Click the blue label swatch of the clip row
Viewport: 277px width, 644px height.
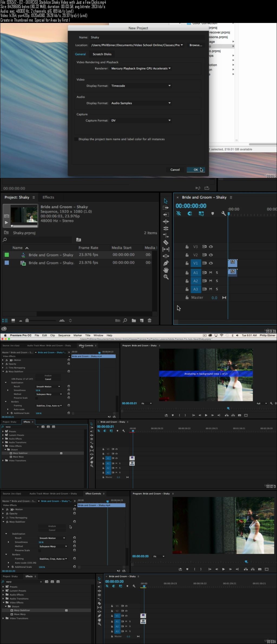click(7, 262)
